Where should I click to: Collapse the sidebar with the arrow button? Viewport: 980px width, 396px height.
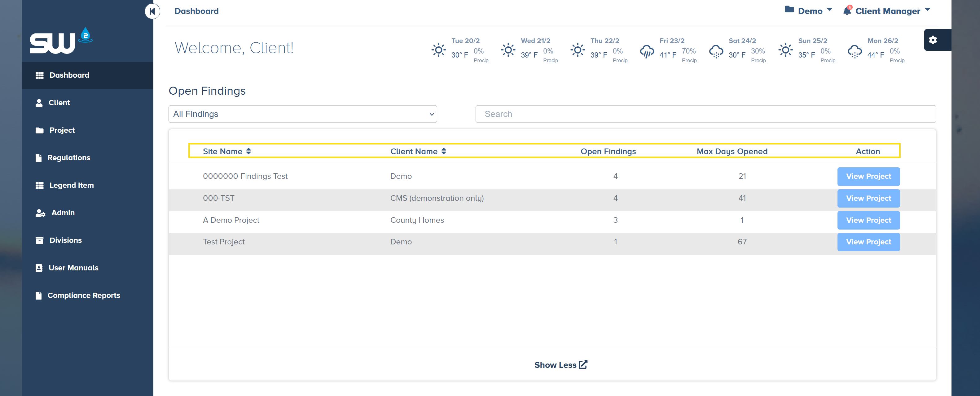point(152,11)
